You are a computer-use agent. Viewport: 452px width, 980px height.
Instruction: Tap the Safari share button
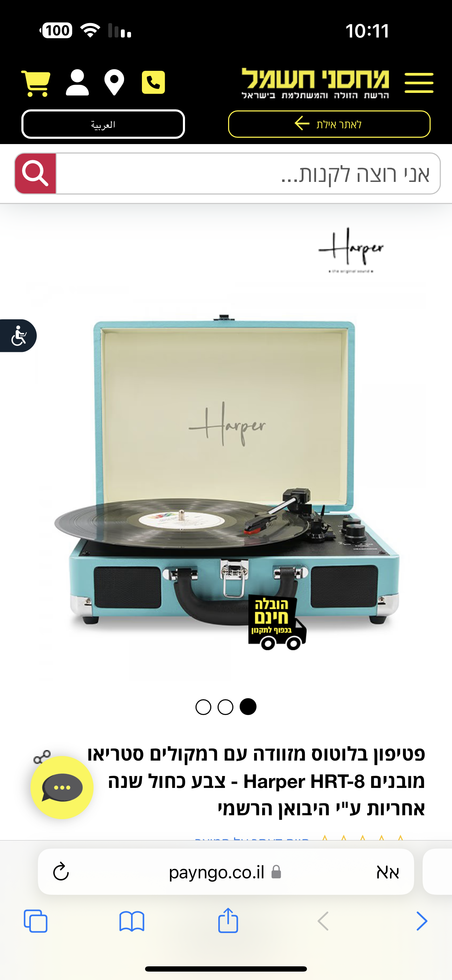[228, 920]
